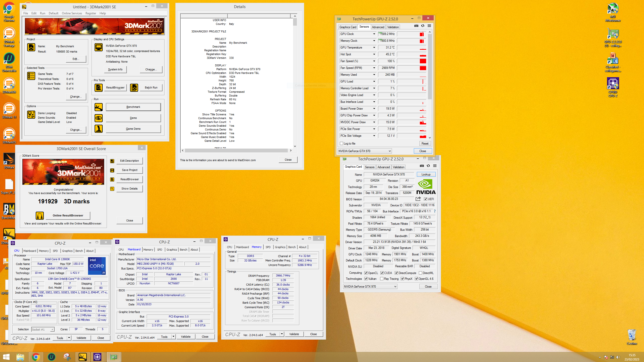This screenshot has height=362, width=644.
Task: Click the System Info button
Action: (115, 69)
